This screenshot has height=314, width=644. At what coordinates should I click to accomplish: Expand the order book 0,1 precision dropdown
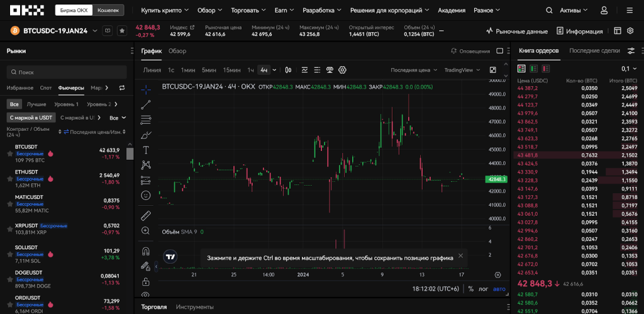pyautogui.click(x=628, y=69)
